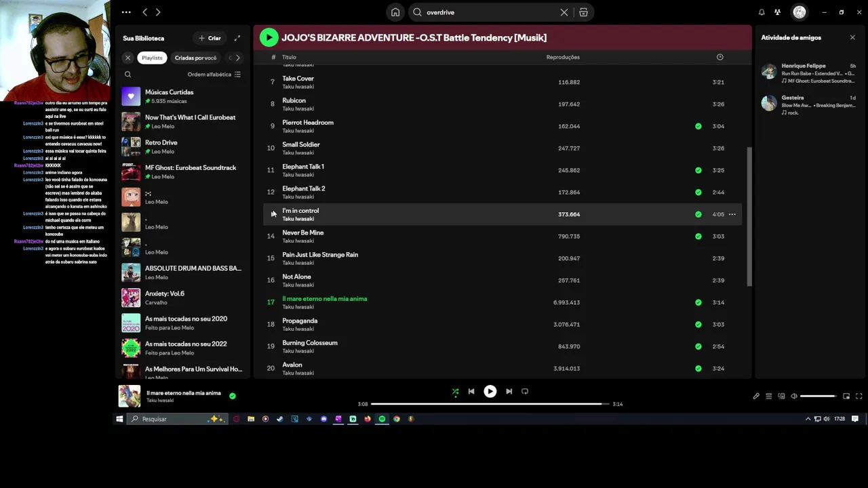The height and width of the screenshot is (488, 868).
Task: Clear the library filter with the X
Action: (x=127, y=58)
